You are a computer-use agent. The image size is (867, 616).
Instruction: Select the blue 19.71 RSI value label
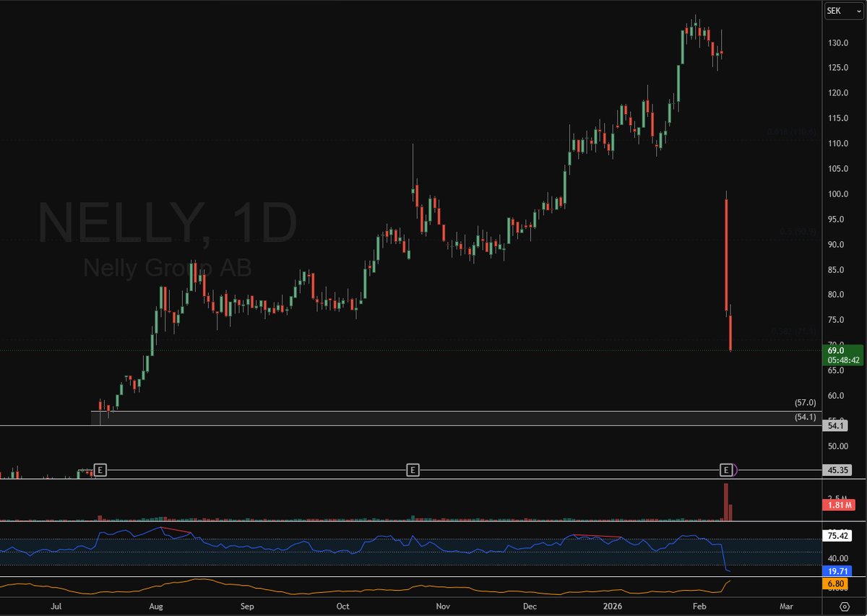coord(837,571)
